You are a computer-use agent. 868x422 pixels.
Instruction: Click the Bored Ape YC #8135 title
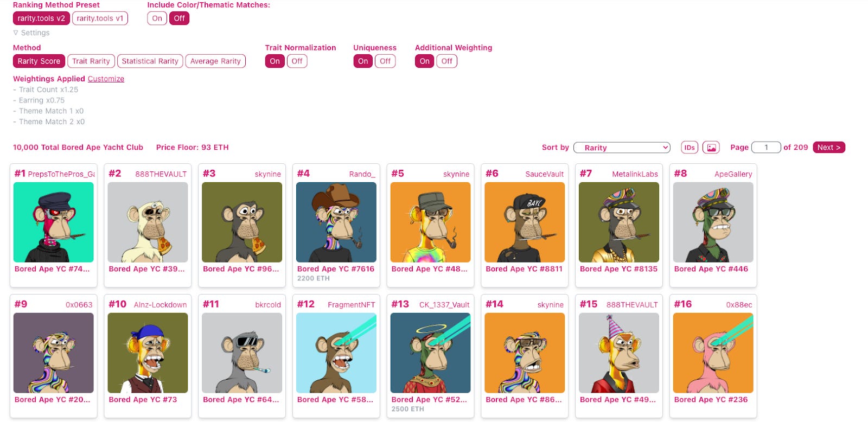pyautogui.click(x=618, y=269)
